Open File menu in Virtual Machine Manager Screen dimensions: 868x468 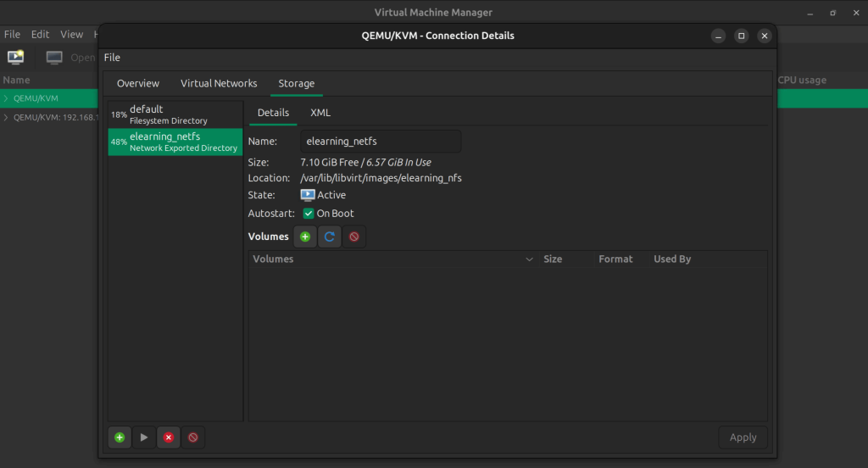(12, 35)
